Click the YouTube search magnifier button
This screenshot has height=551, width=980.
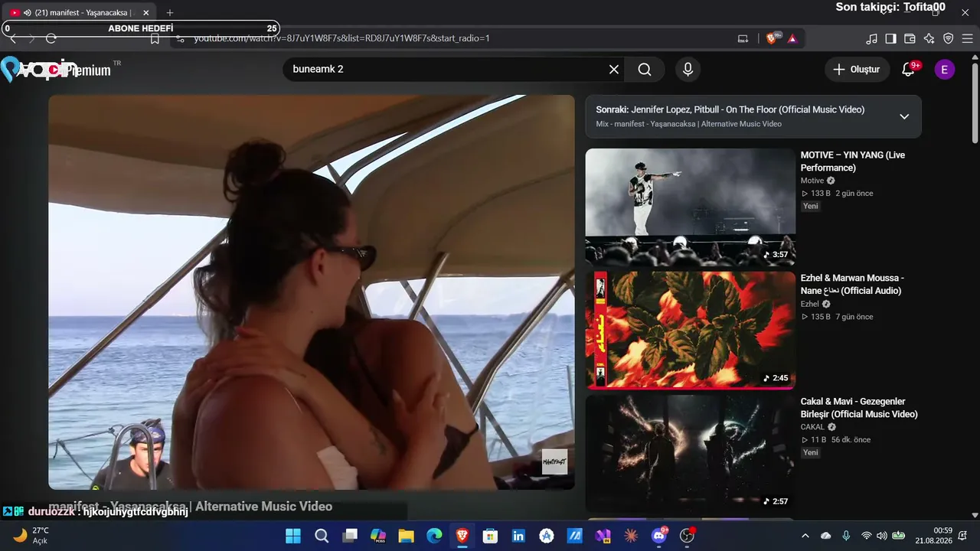645,70
